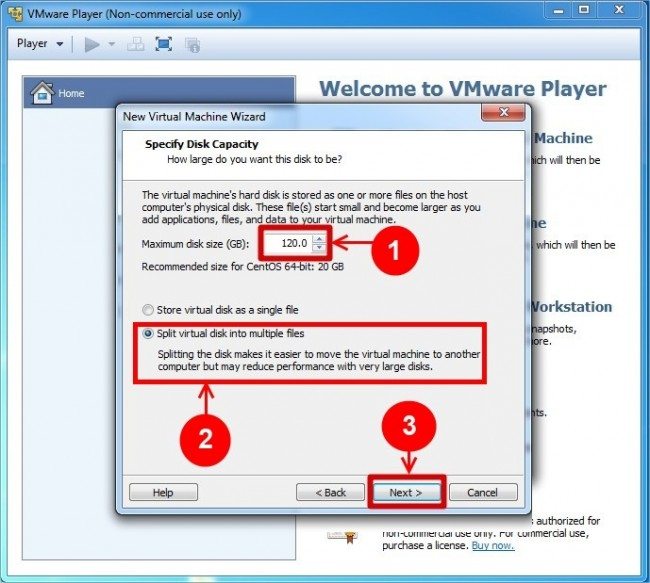The width and height of the screenshot is (650, 583).
Task: Go back with the < Back button
Action: point(330,492)
